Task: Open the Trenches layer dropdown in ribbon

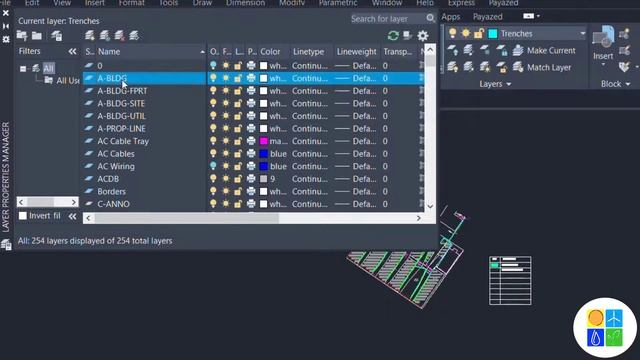Action: coord(582,33)
